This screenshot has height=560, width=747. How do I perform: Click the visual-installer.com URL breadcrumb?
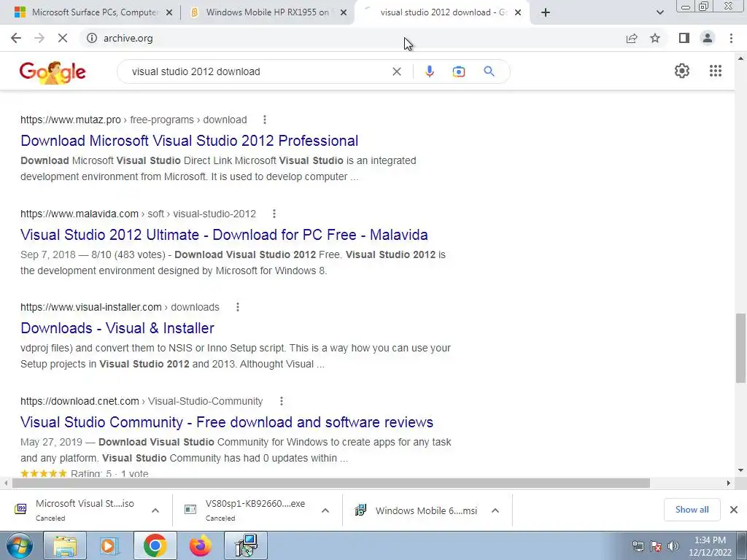tap(120, 307)
